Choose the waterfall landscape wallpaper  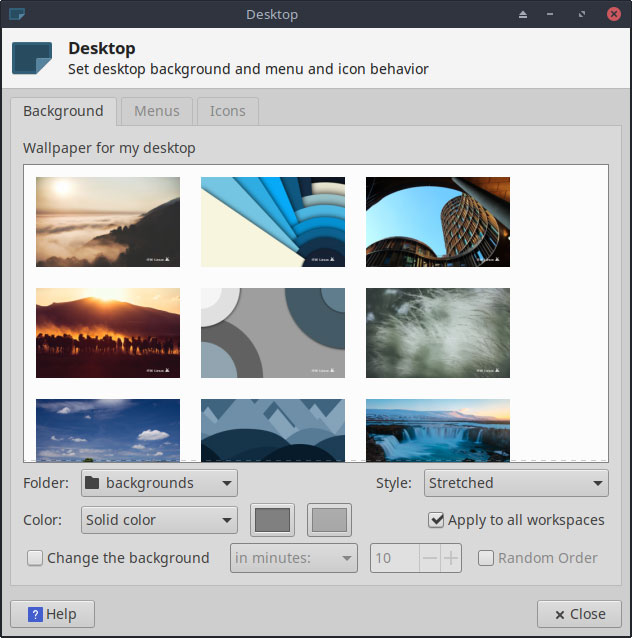(x=438, y=430)
